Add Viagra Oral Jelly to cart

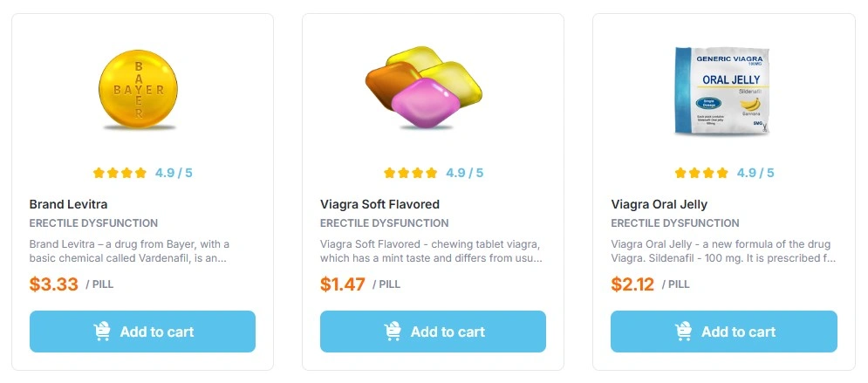tap(723, 332)
